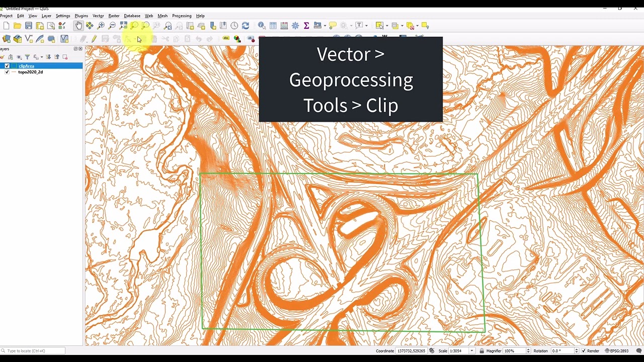Expand the Text Annotation dropdown arrow

(366, 26)
